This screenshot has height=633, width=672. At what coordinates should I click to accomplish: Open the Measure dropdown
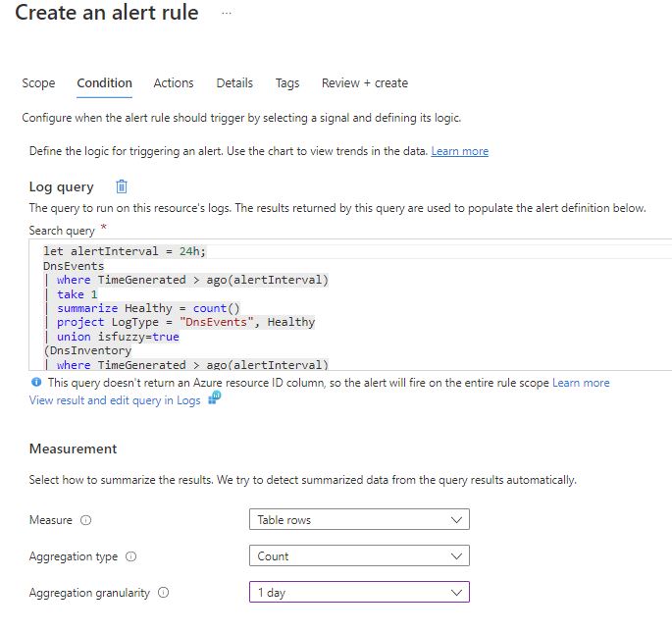359,519
